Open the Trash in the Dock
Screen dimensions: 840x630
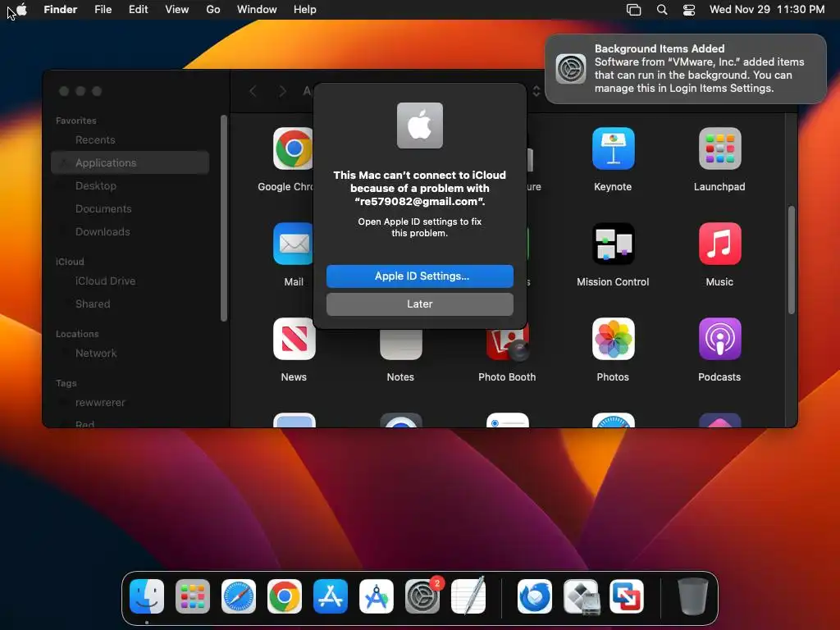point(692,596)
